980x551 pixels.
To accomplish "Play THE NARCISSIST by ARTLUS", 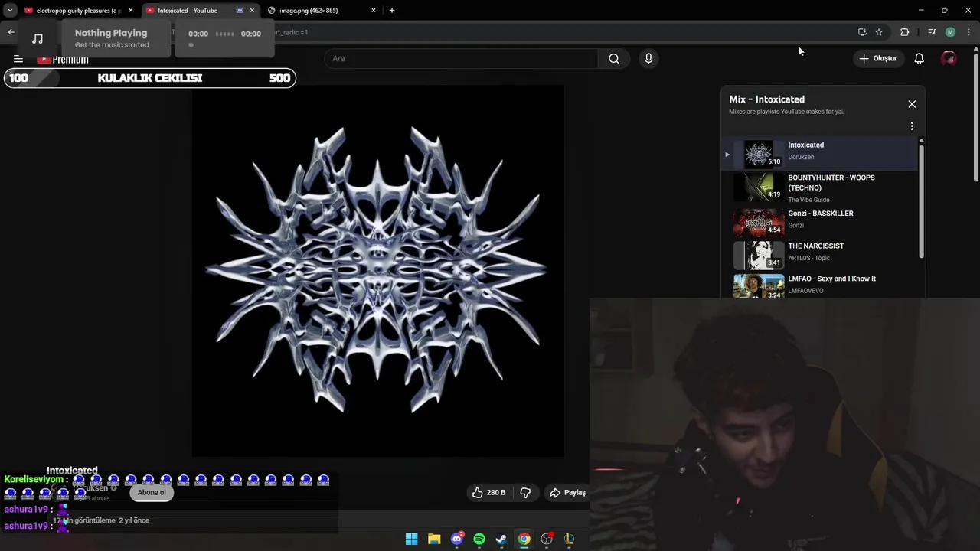I will point(819,254).
